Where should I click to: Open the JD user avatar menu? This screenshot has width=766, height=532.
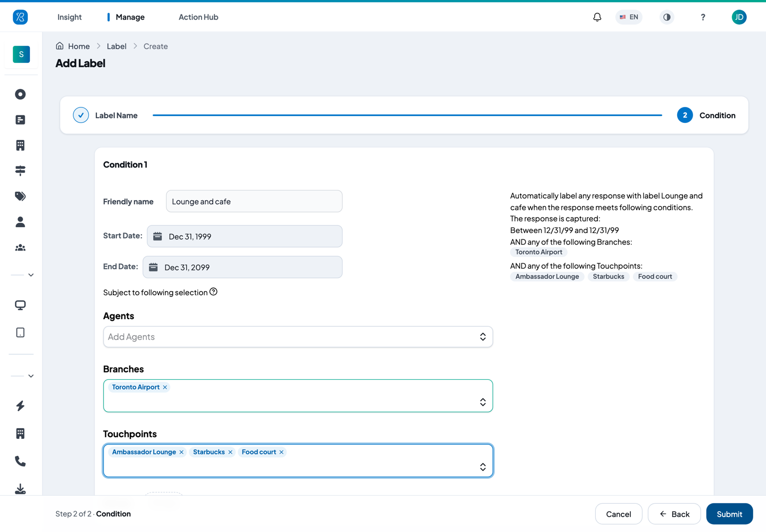pos(739,17)
